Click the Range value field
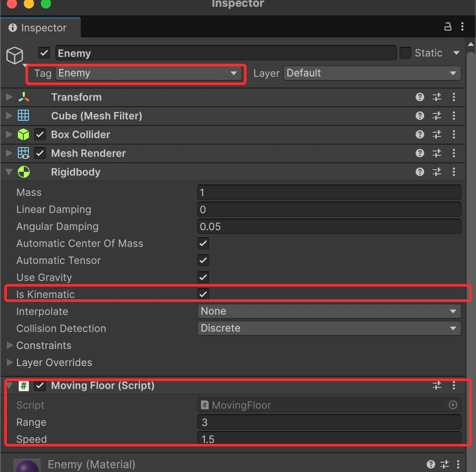Viewport: 476px width, 472px height. click(329, 422)
